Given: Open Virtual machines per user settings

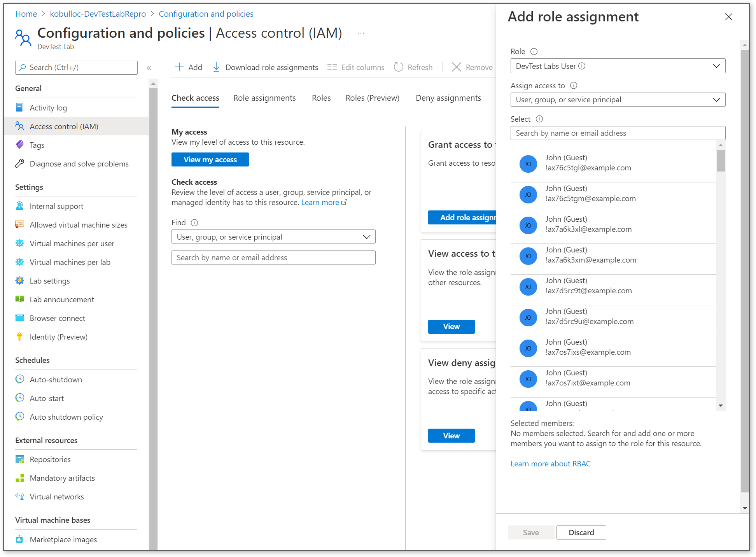Looking at the screenshot, I should tap(72, 243).
